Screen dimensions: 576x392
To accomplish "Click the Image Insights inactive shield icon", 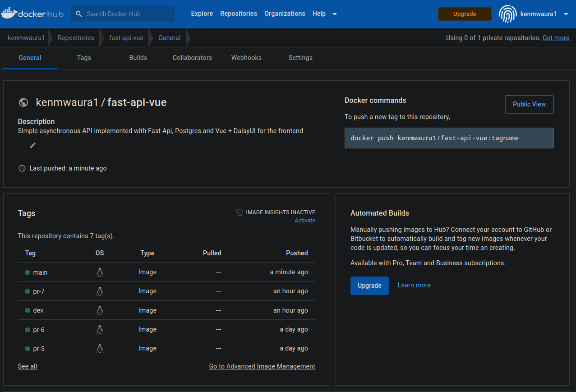I will coord(240,212).
